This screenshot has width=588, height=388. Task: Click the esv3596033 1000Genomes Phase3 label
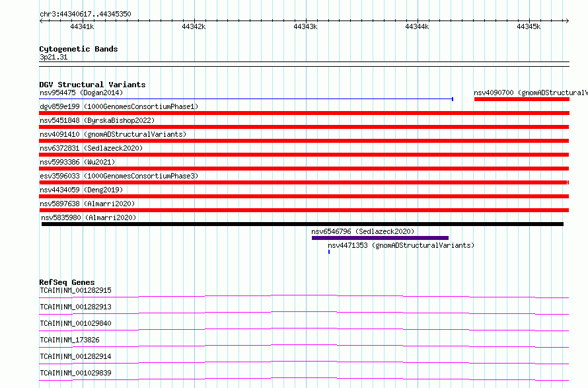point(119,176)
